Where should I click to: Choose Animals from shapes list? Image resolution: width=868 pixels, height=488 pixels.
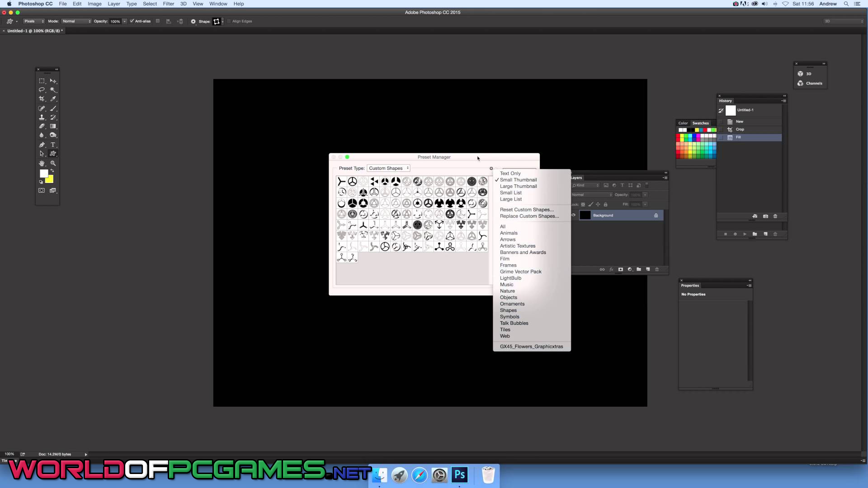pyautogui.click(x=509, y=233)
